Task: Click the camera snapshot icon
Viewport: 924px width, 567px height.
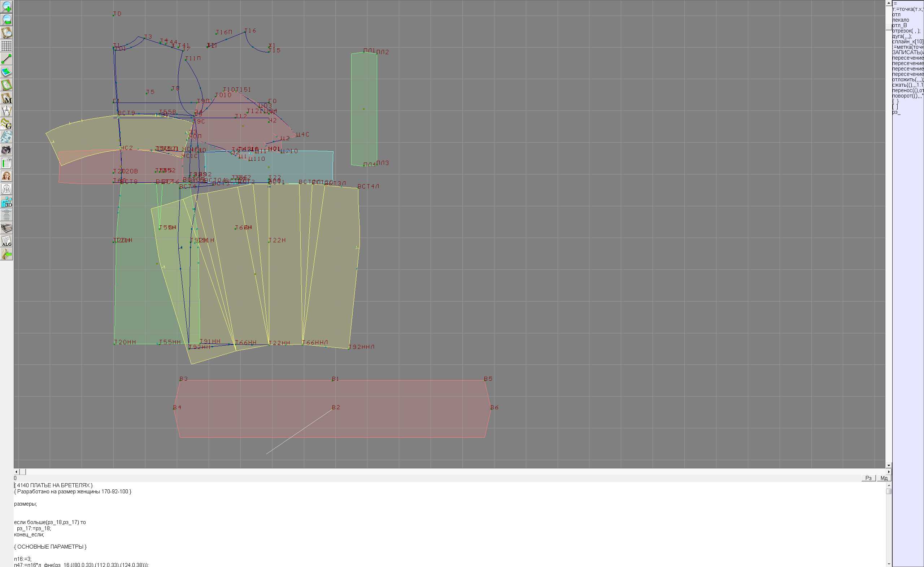Action: tap(7, 150)
